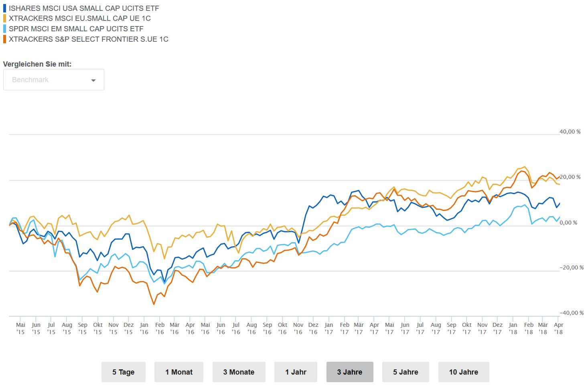588x389 pixels.
Task: Select the 5 Tage time range
Action: click(x=123, y=372)
